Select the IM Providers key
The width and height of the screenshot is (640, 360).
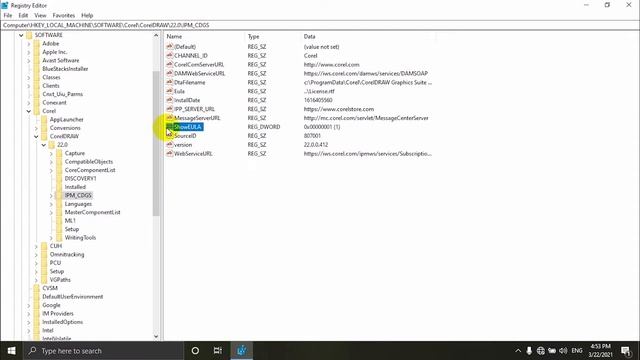58,314
